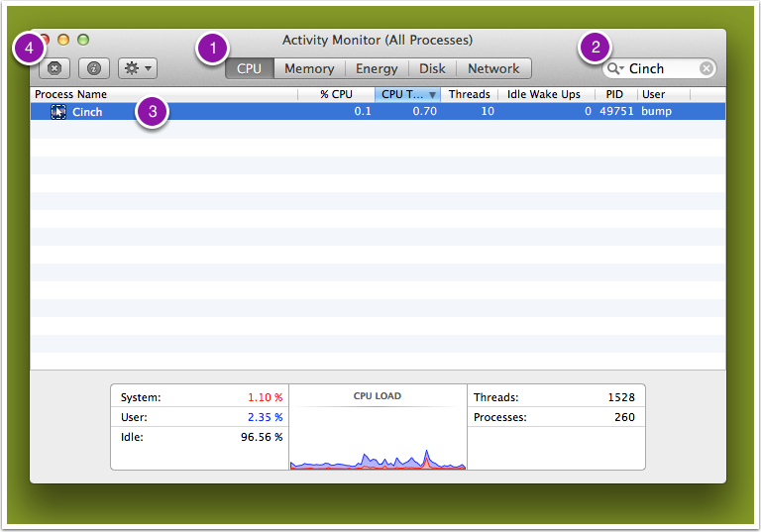Open the gear action dropdown menu

[138, 68]
